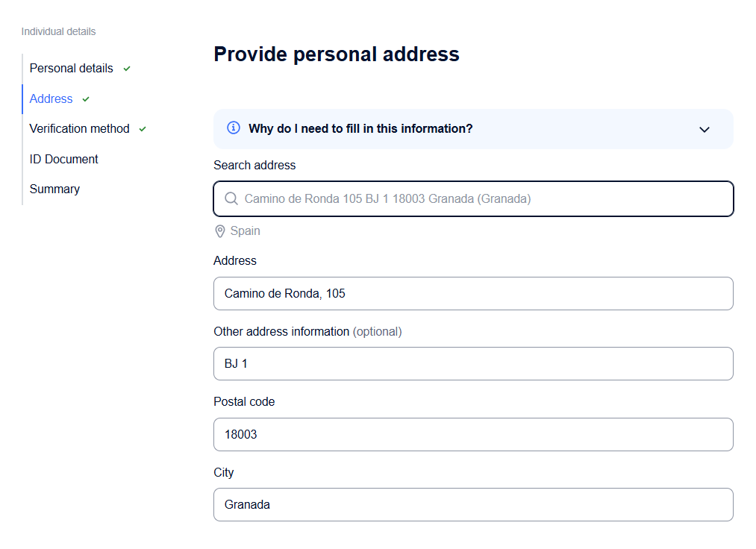Click the magnifier icon in search address

pos(231,198)
